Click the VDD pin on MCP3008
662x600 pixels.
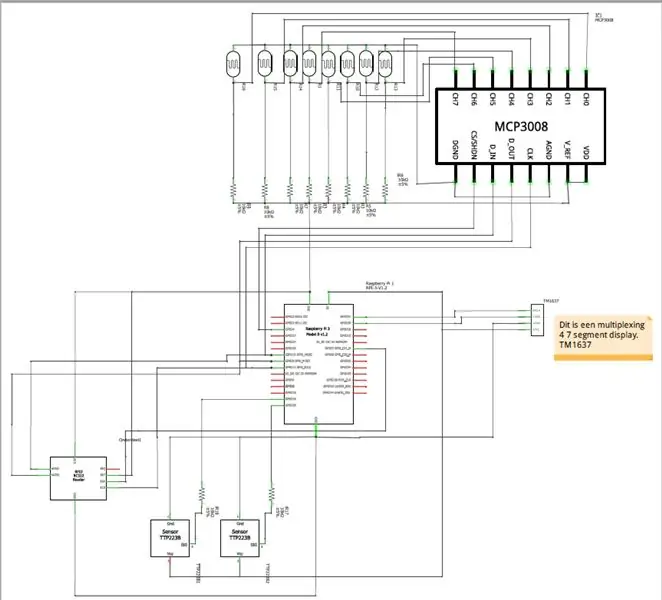tap(586, 173)
